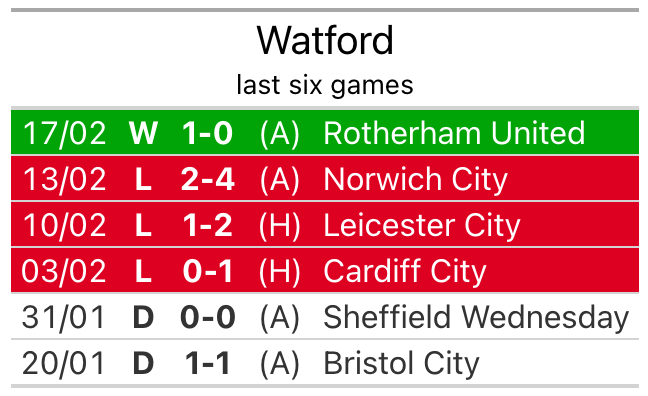Image resolution: width=648 pixels, height=396 pixels.
Task: Open the Norwich City result
Action: (x=325, y=179)
